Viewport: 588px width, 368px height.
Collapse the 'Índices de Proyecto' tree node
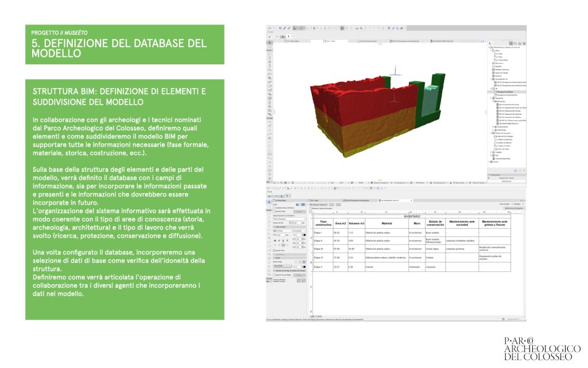491,133
